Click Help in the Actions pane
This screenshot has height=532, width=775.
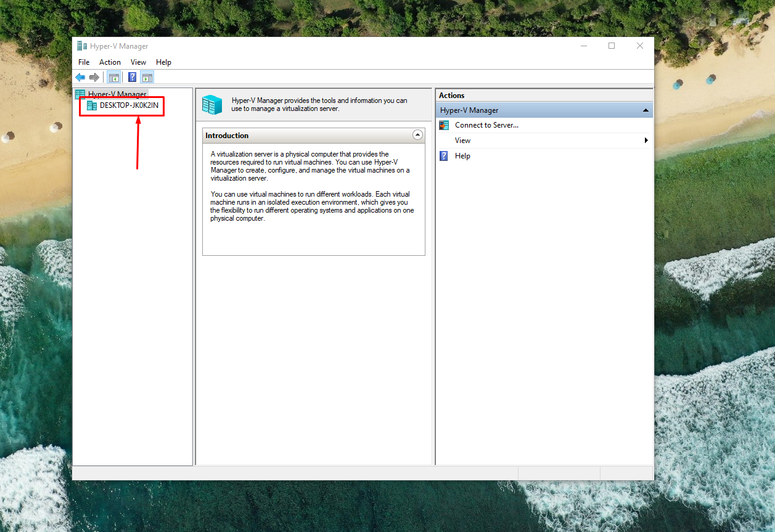click(x=462, y=156)
